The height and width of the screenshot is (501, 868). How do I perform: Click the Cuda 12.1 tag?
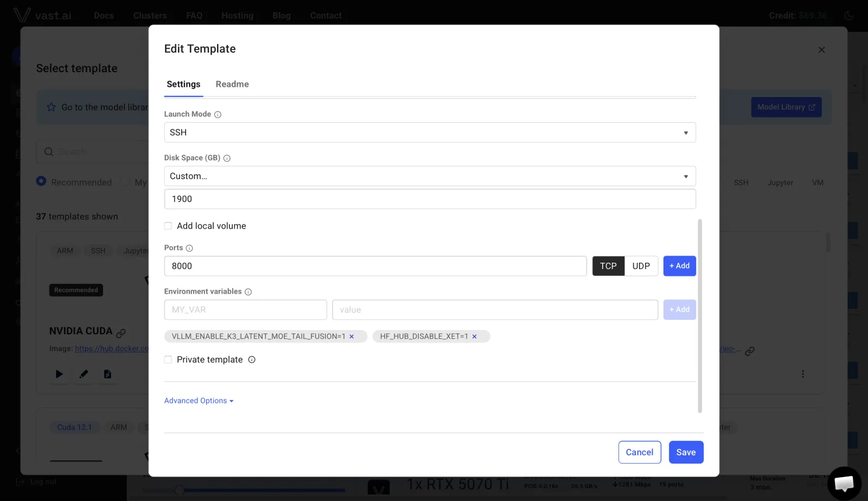pos(74,427)
